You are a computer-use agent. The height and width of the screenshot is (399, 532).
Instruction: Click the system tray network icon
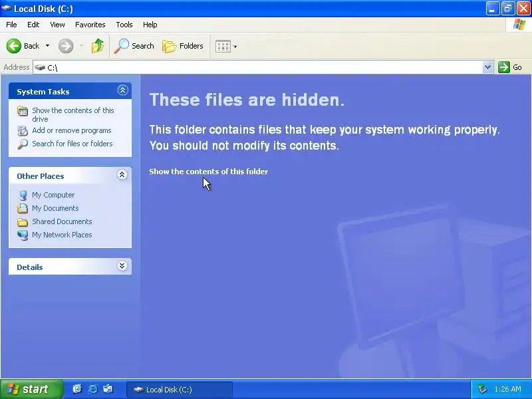pyautogui.click(x=482, y=389)
